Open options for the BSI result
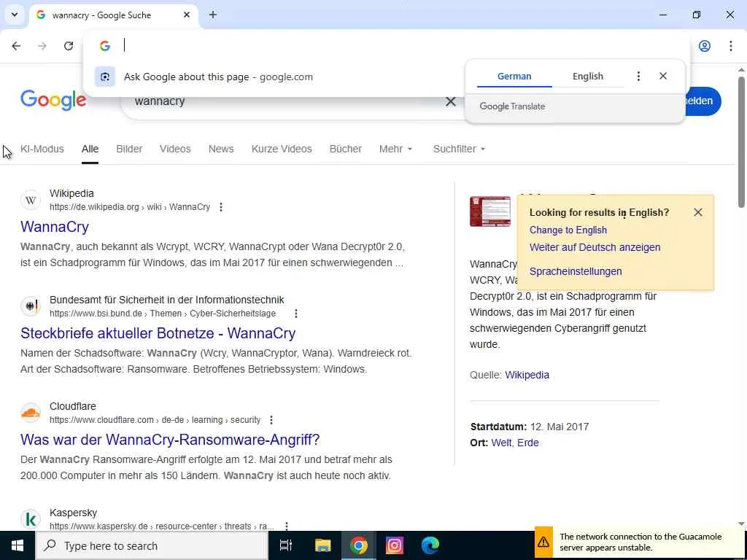This screenshot has width=747, height=560. pos(296,314)
